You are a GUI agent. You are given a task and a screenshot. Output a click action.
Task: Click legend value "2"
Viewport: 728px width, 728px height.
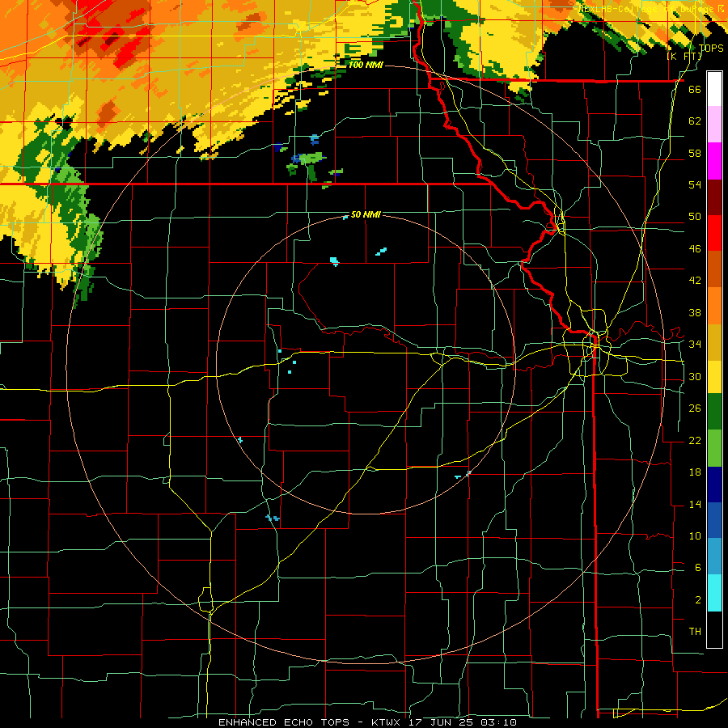pyautogui.click(x=698, y=600)
